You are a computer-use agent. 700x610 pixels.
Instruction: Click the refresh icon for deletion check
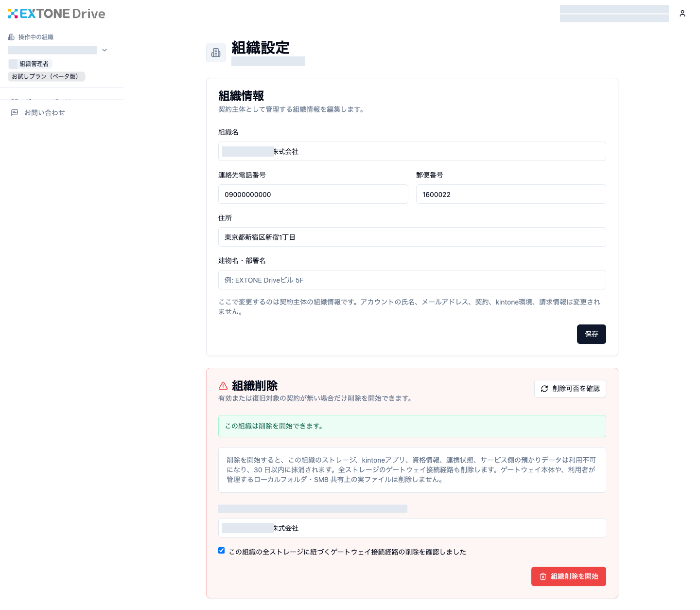coord(544,389)
